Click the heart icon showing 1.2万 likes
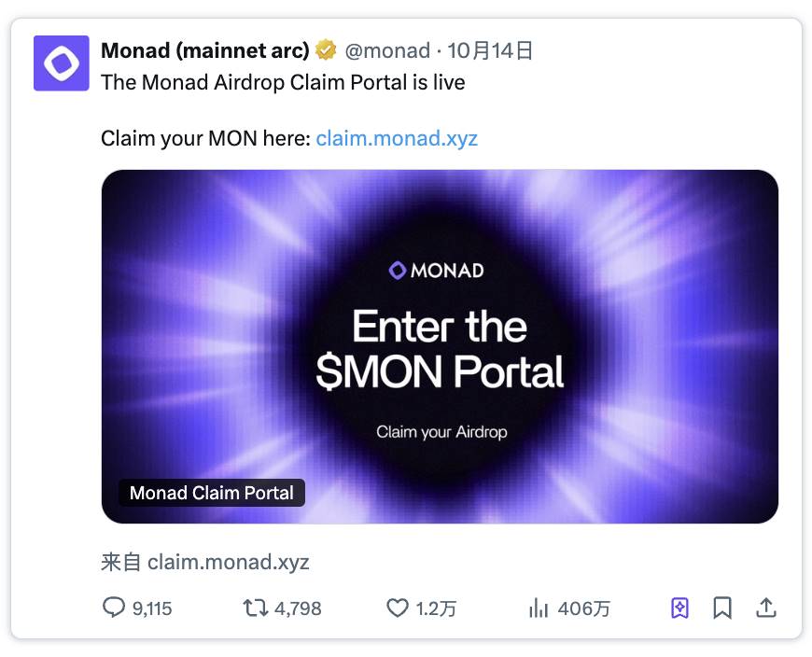Screen dimensions: 812x657 [x=398, y=608]
